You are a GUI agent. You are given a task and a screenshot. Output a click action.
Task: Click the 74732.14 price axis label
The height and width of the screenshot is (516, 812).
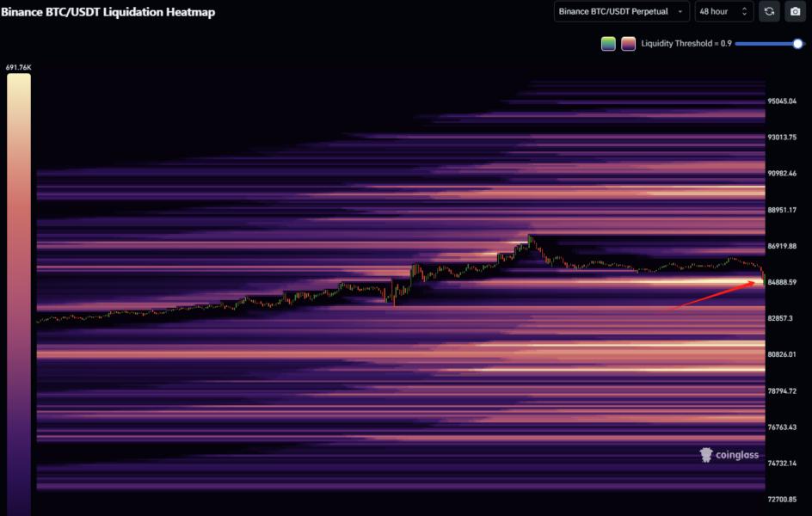tap(782, 464)
